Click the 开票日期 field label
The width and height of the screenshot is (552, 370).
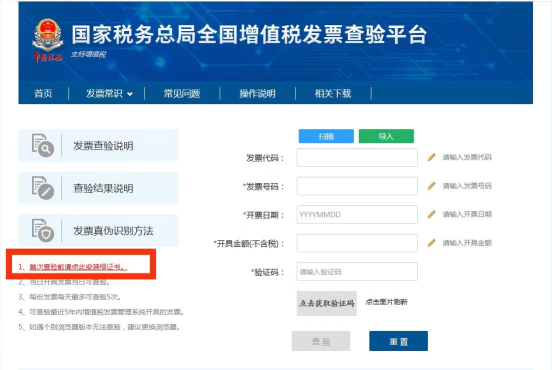[x=263, y=215]
